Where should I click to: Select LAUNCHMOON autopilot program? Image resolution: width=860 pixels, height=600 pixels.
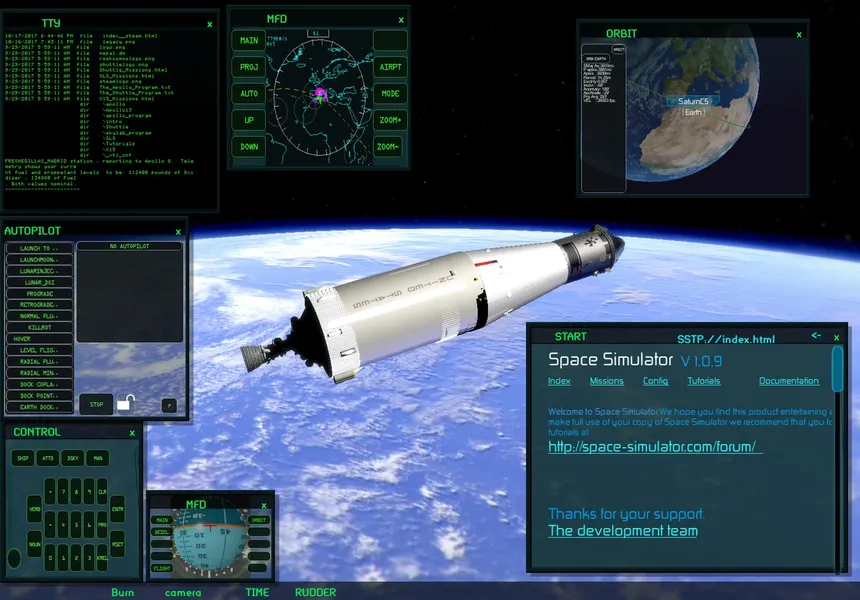pyautogui.click(x=39, y=259)
